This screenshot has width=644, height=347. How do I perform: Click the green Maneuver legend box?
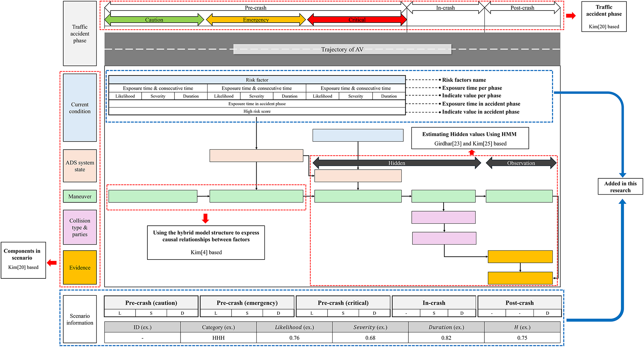[x=80, y=196]
